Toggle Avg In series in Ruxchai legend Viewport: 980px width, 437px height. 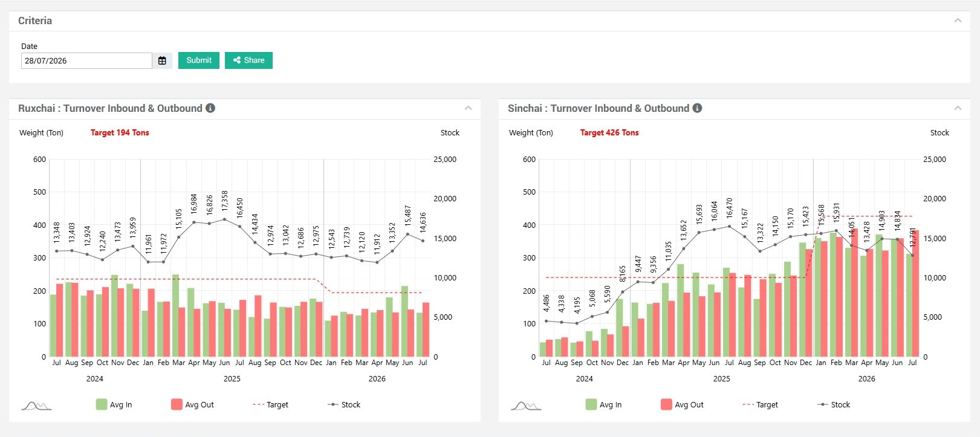pyautogui.click(x=114, y=404)
